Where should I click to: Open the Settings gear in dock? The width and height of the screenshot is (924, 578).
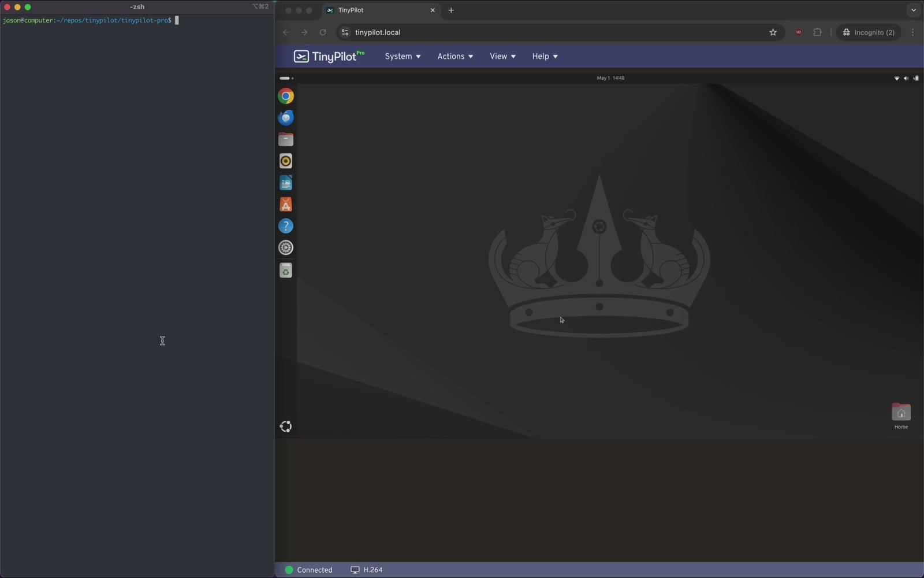285,248
